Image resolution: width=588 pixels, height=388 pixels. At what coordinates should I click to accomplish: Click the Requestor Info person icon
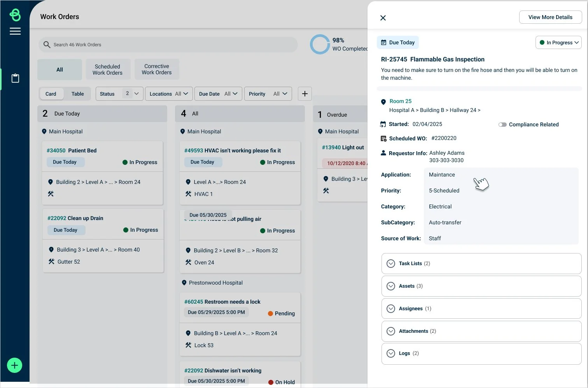383,153
